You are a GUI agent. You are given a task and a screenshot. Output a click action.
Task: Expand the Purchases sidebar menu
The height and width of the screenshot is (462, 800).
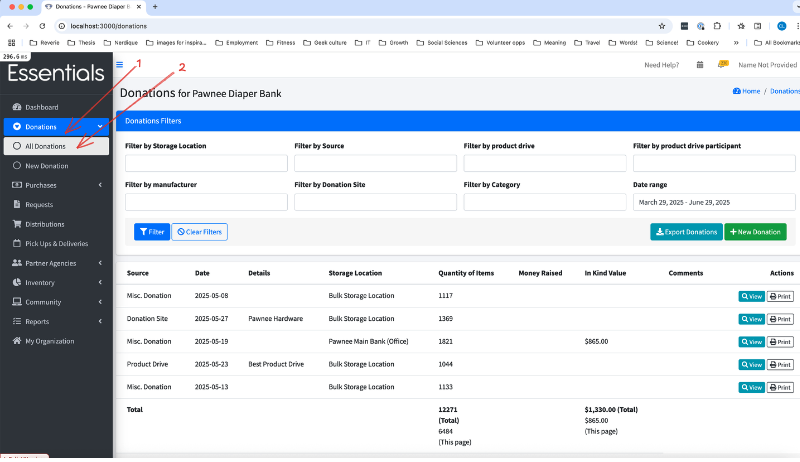(x=56, y=185)
